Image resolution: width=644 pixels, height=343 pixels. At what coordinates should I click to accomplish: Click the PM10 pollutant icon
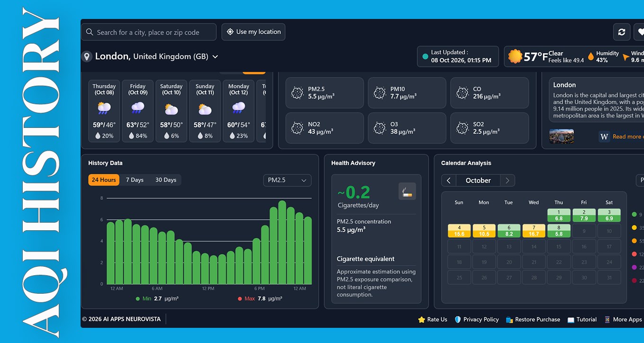click(380, 93)
